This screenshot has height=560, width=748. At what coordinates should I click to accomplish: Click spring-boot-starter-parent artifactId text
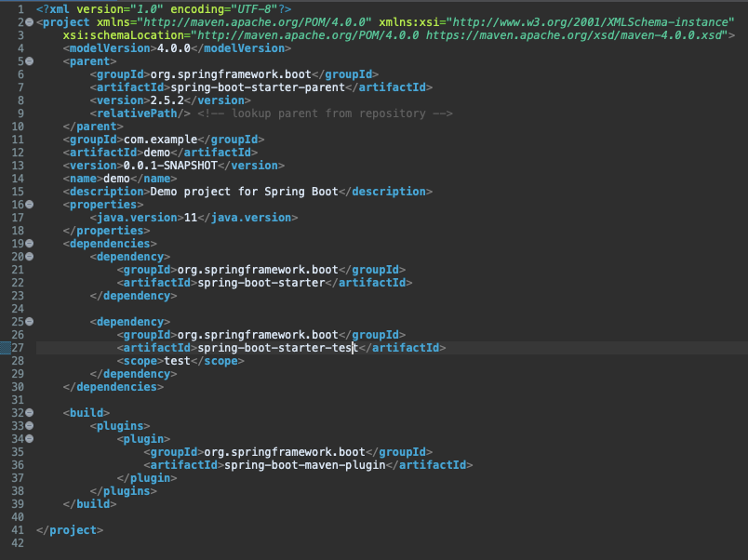pyautogui.click(x=258, y=87)
